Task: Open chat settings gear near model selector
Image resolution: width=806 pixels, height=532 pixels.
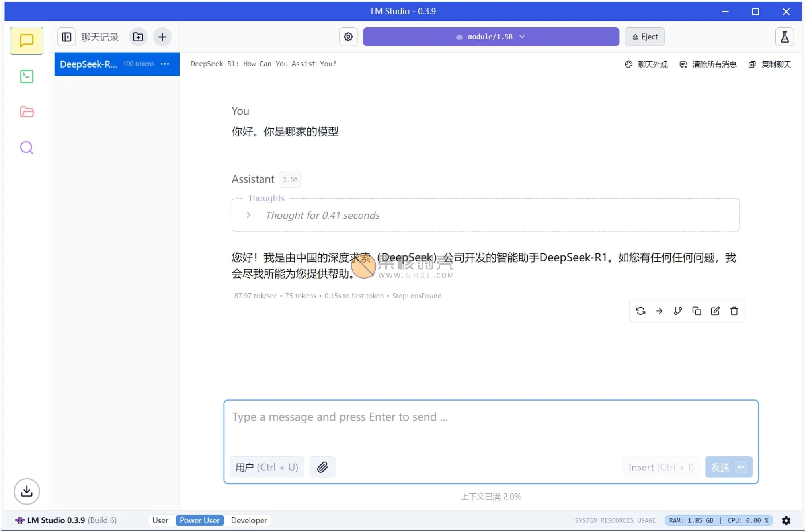Action: [347, 37]
